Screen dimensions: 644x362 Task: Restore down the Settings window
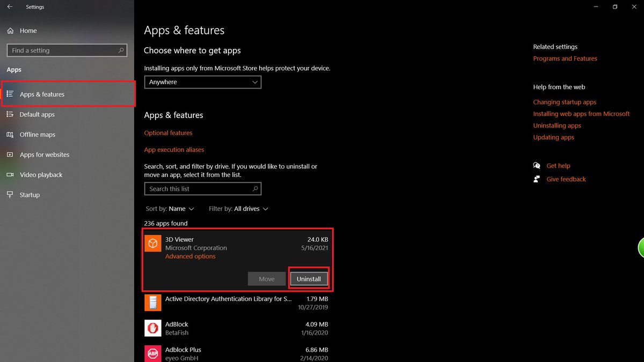click(x=615, y=7)
